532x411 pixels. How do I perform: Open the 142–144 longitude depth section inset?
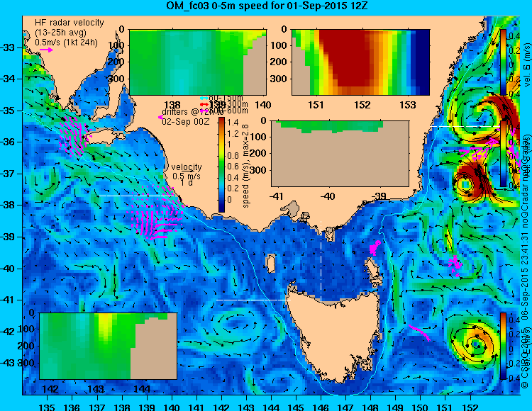(x=109, y=346)
